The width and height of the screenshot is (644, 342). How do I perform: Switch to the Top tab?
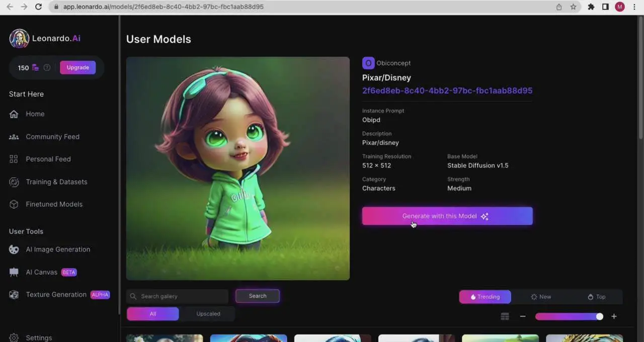coord(596,297)
